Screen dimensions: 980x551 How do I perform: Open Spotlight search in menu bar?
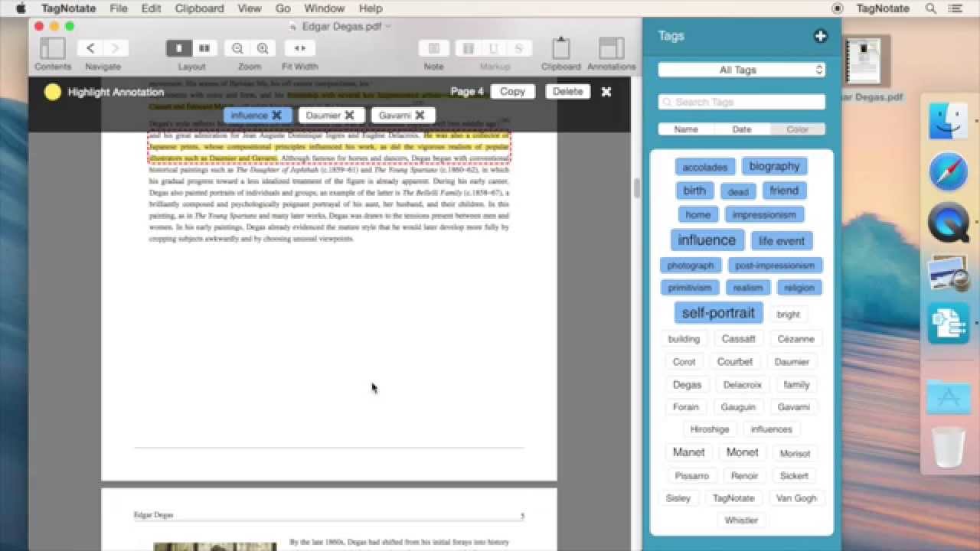tap(931, 8)
